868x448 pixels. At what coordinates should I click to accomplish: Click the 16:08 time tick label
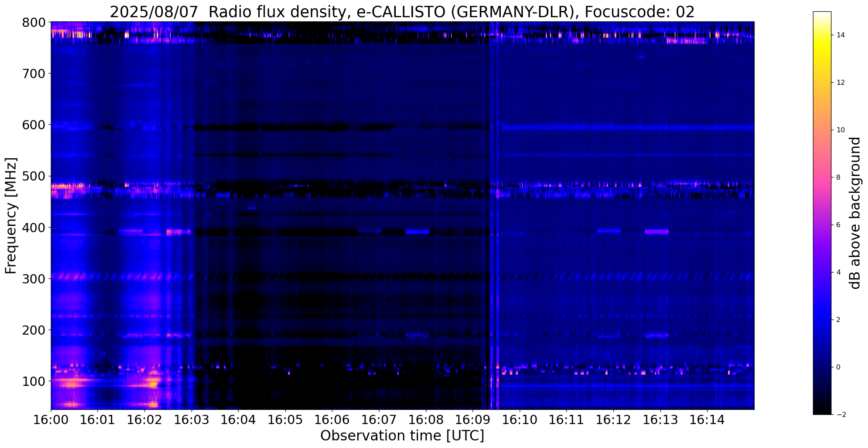point(426,420)
